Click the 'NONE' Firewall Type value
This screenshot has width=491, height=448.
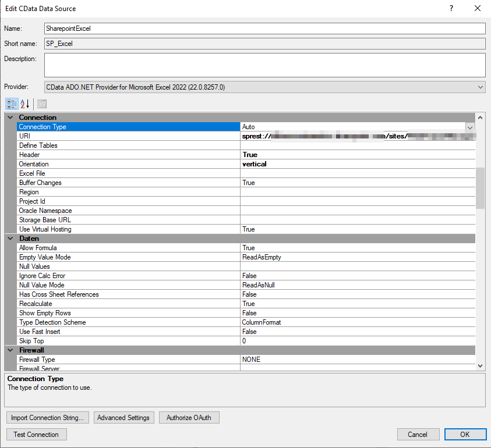point(358,360)
